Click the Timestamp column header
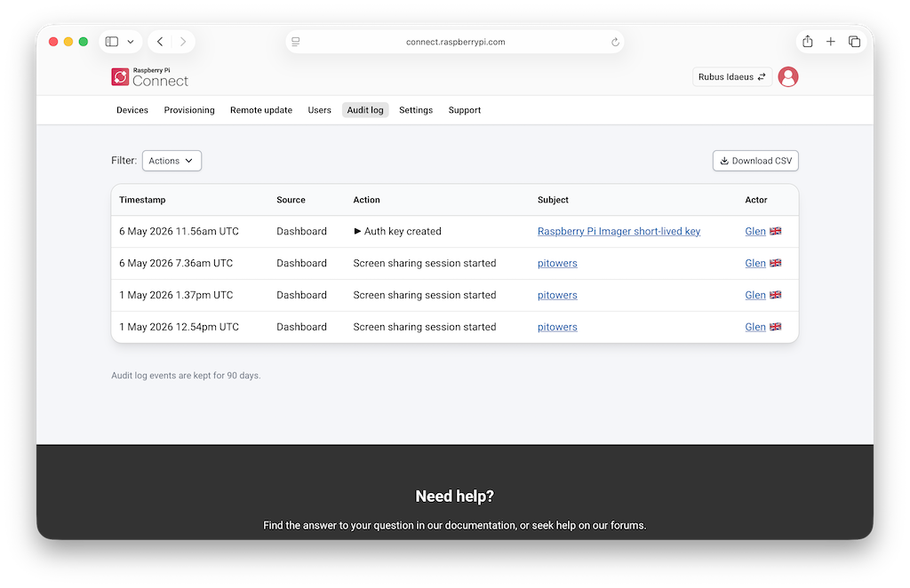The image size is (910, 588). 142,200
